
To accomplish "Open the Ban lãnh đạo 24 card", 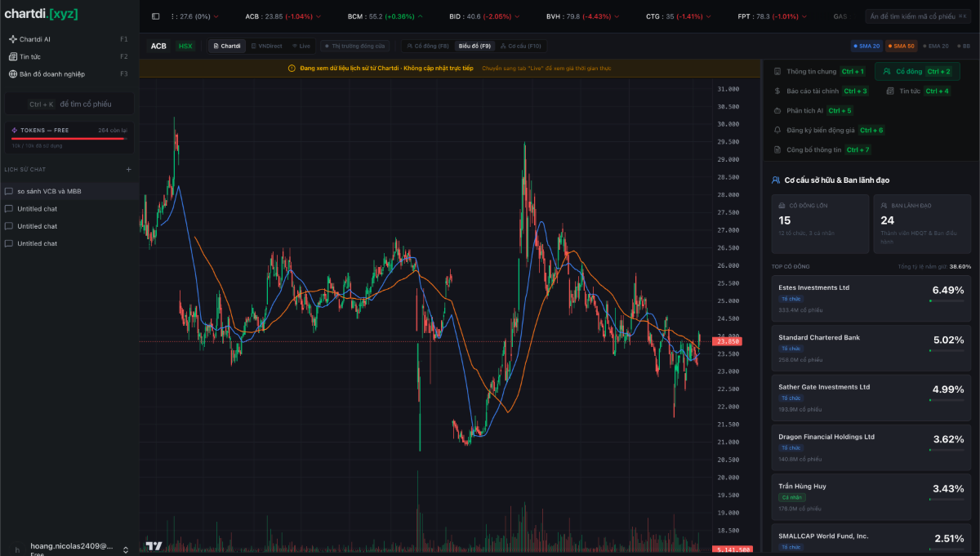I will (x=922, y=224).
